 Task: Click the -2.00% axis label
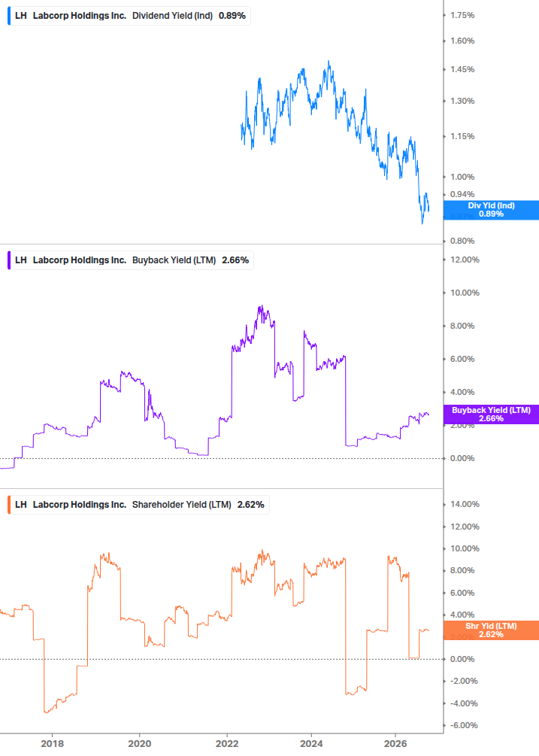point(464,682)
